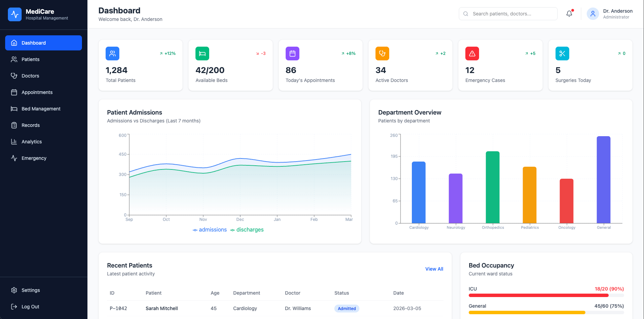Screen dimensions: 644x319
Task: Click the 18/20 (90%) ICU value
Action: point(609,289)
